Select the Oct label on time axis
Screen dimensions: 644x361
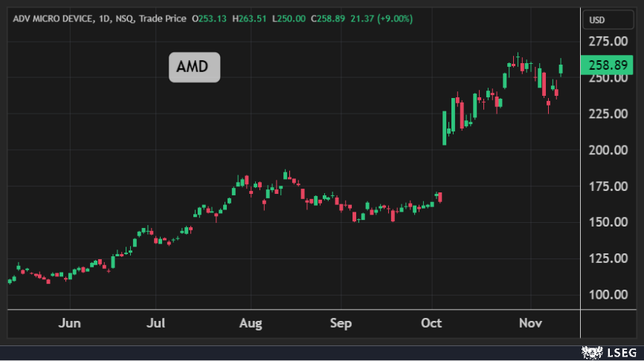click(431, 324)
